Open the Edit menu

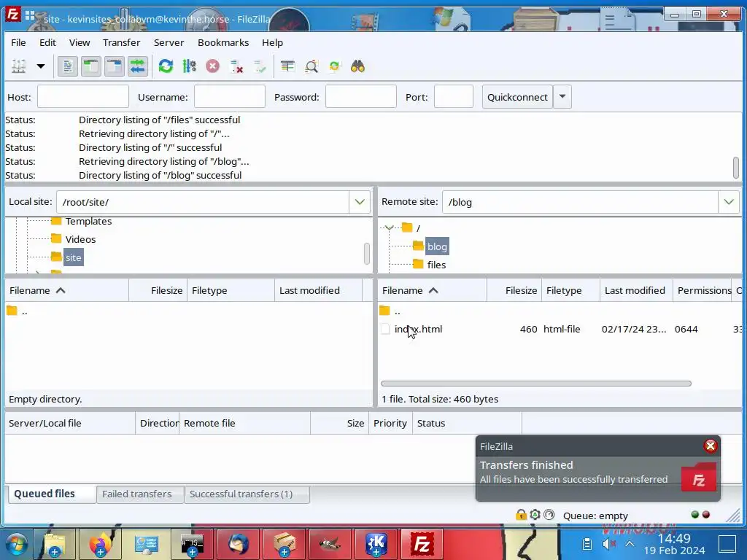click(47, 42)
